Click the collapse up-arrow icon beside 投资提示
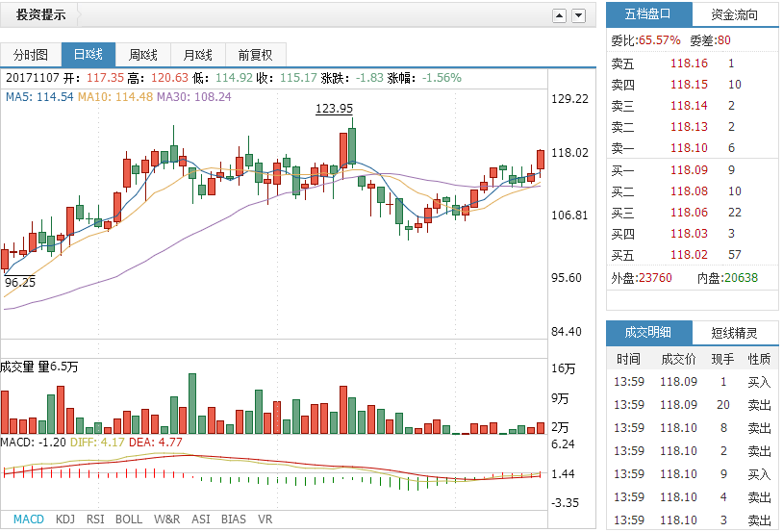 (x=559, y=15)
